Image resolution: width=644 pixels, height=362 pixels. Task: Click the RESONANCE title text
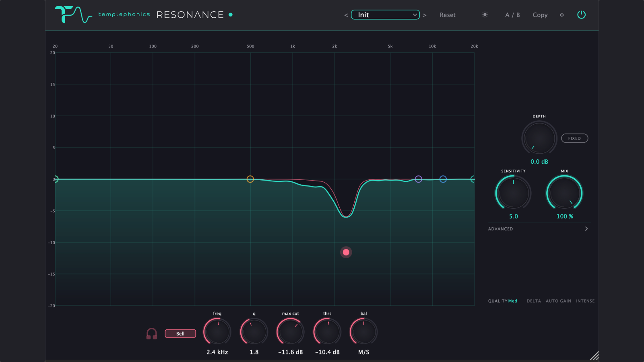click(190, 15)
